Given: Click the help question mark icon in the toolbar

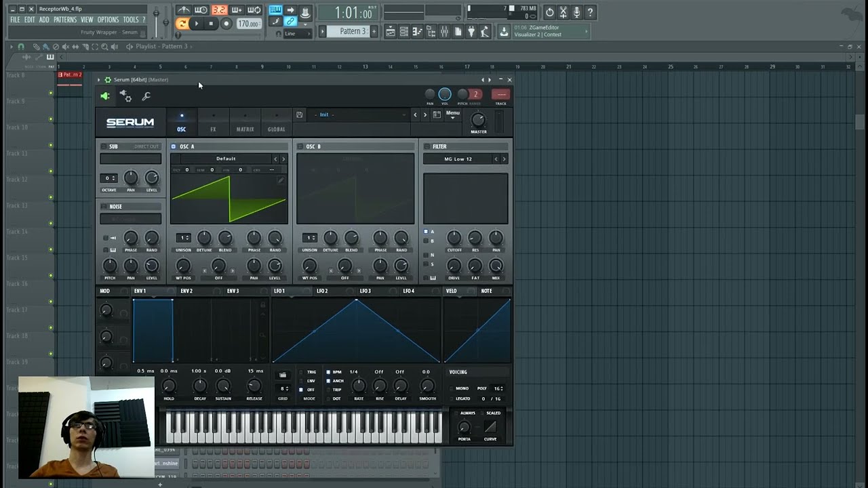Looking at the screenshot, I should point(590,12).
